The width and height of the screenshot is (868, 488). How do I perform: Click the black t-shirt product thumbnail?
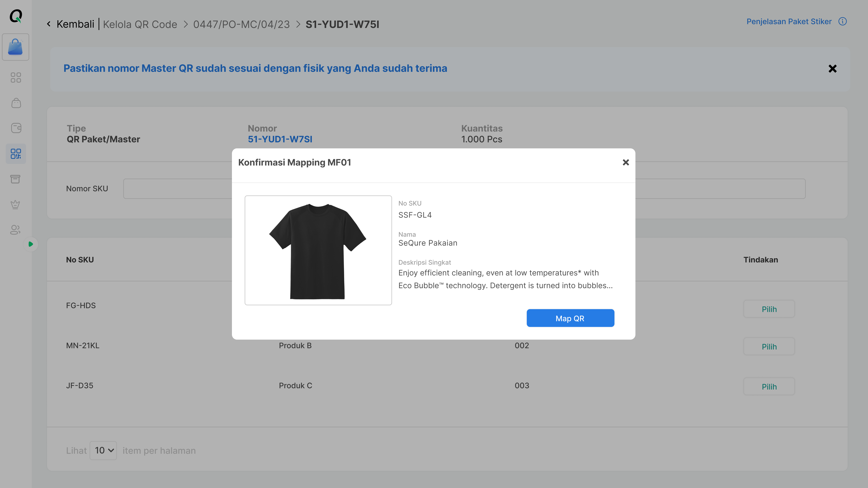point(318,250)
